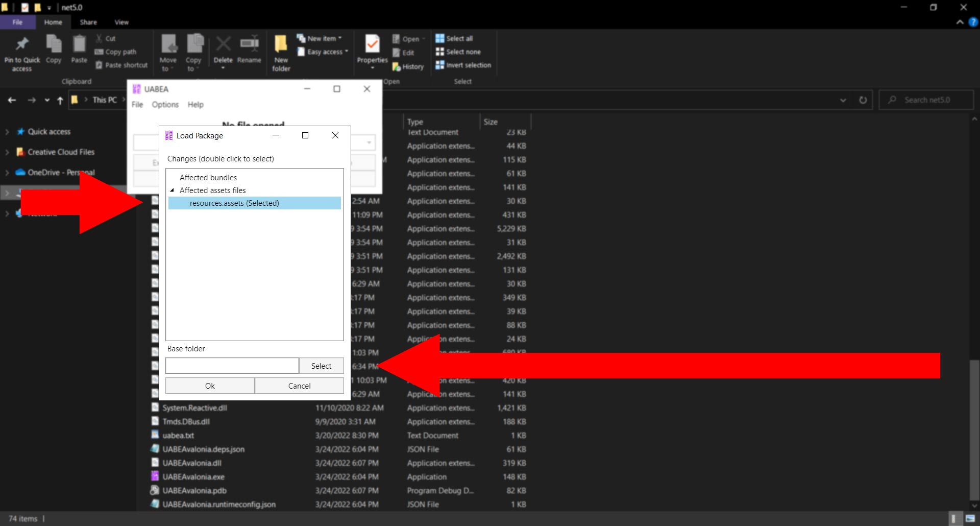Click Cut in Clipboard group
Viewport: 980px width, 526px height.
[x=106, y=38]
